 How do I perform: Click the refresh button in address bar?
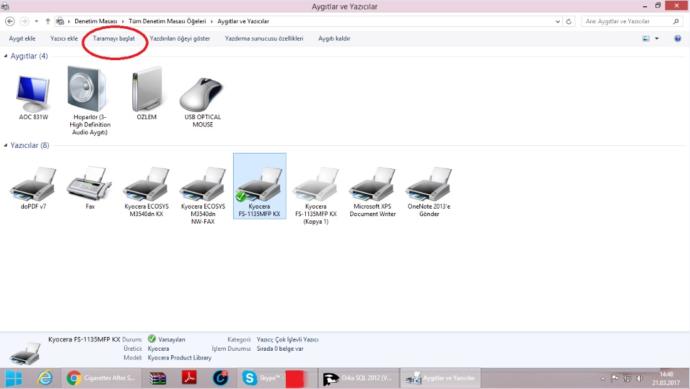coord(569,21)
